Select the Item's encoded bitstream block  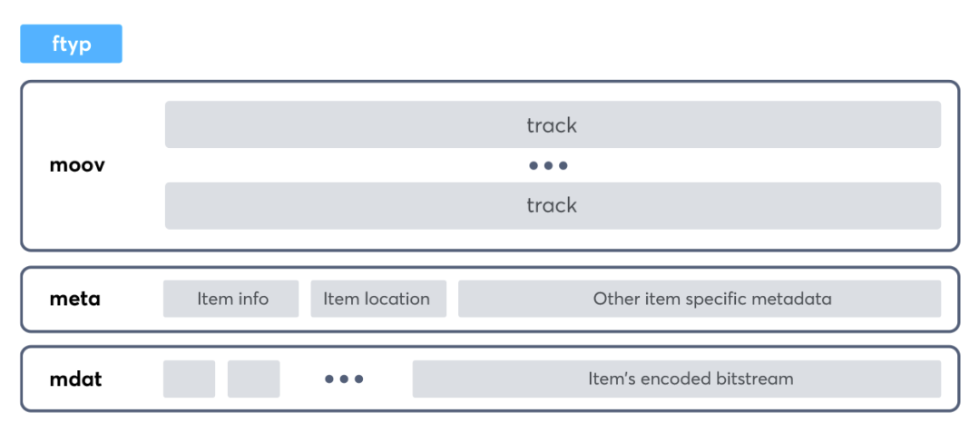tap(676, 379)
